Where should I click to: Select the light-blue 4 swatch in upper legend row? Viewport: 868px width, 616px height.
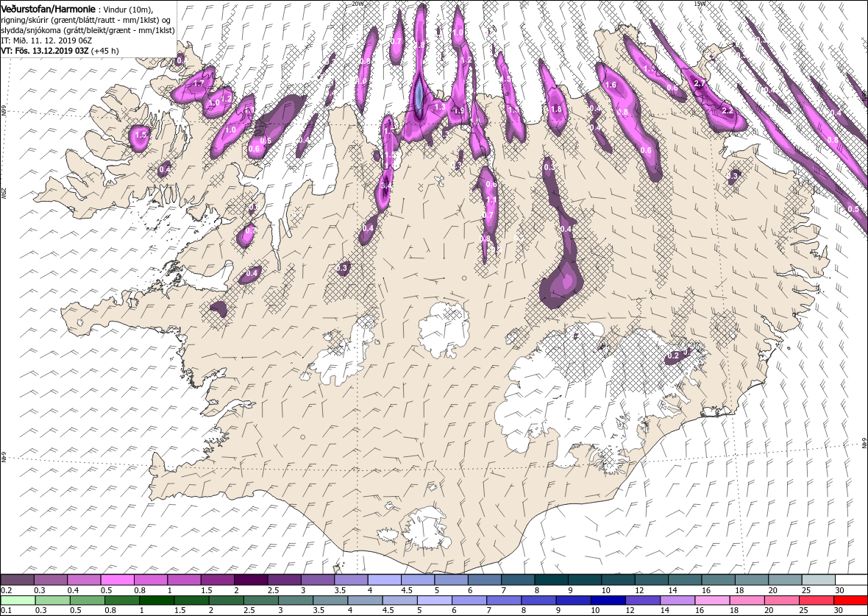pos(384,579)
